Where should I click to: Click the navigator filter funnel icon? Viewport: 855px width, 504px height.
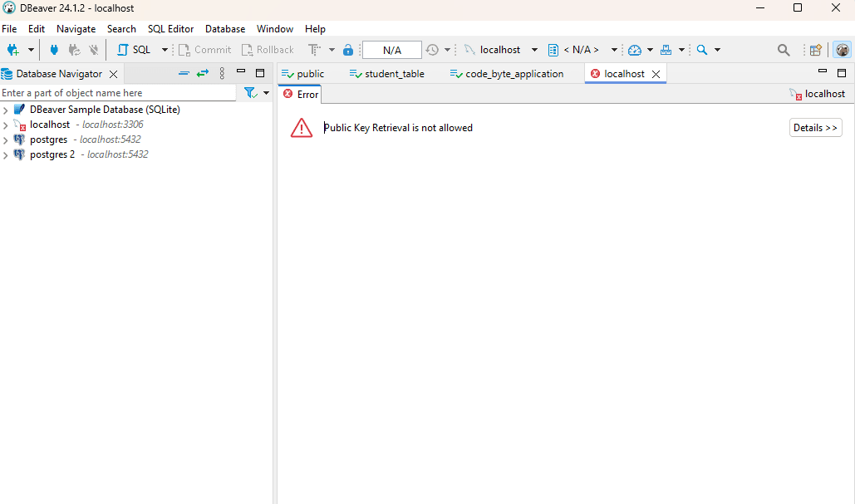click(x=251, y=93)
